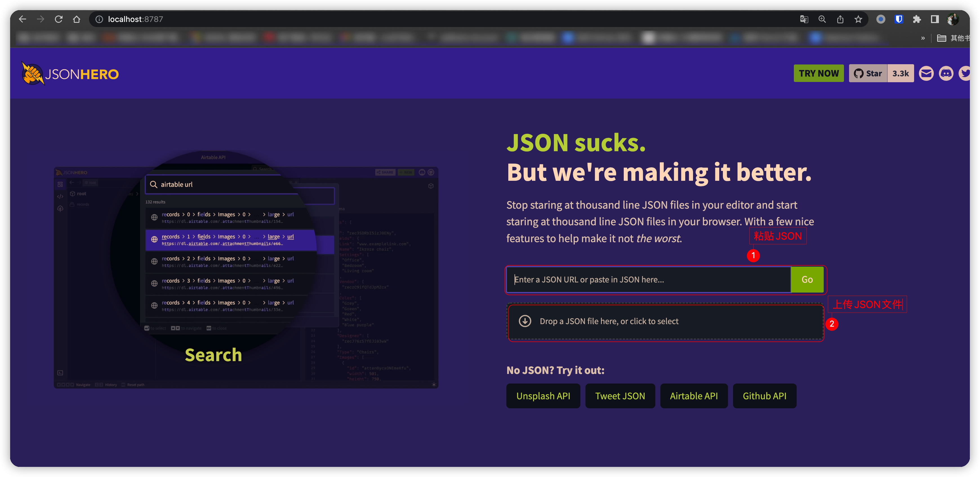This screenshot has height=477, width=980.
Task: Expand hidden bookmarks with double chevron
Action: coord(923,38)
